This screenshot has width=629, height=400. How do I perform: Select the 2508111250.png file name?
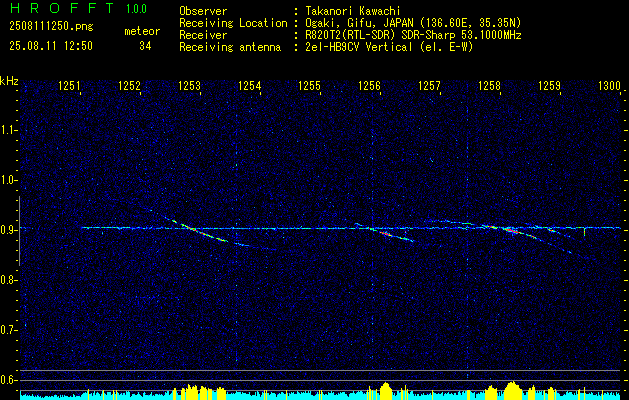51,27
